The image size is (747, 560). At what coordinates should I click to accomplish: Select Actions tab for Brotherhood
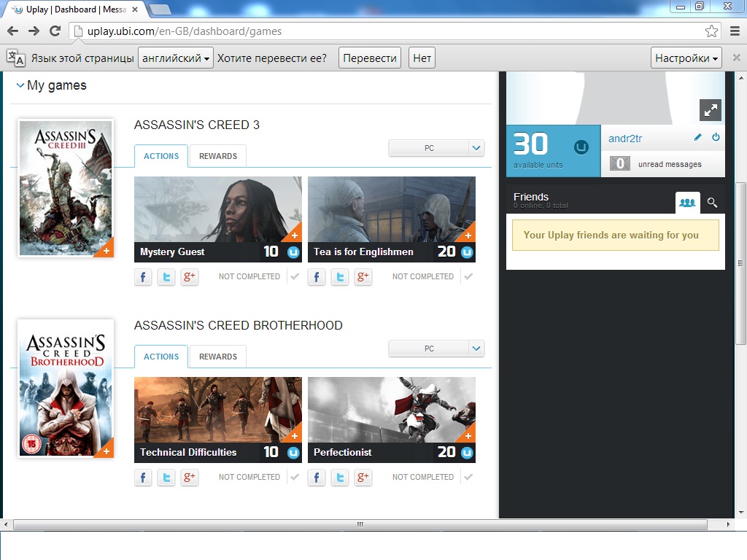161,357
